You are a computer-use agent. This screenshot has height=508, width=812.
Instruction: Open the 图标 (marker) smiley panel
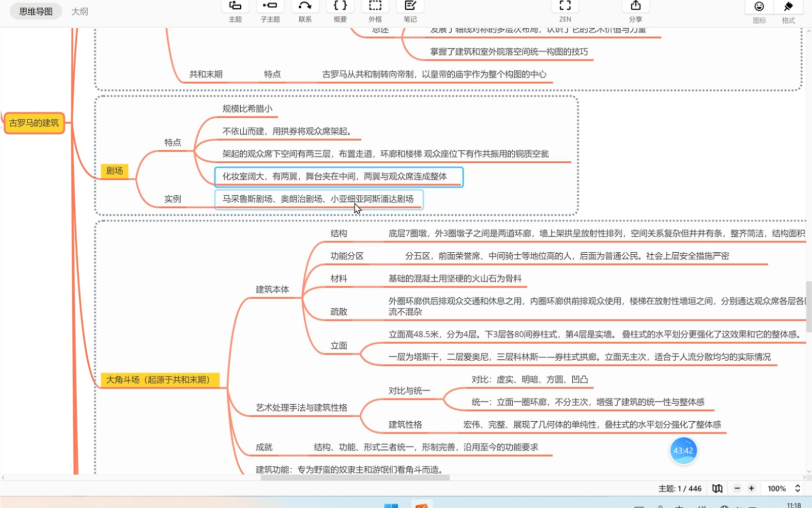pos(759,7)
